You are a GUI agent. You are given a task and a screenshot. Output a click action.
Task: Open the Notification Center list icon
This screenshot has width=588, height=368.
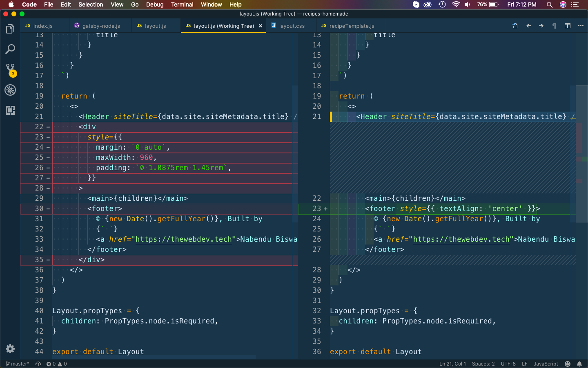(x=575, y=4)
